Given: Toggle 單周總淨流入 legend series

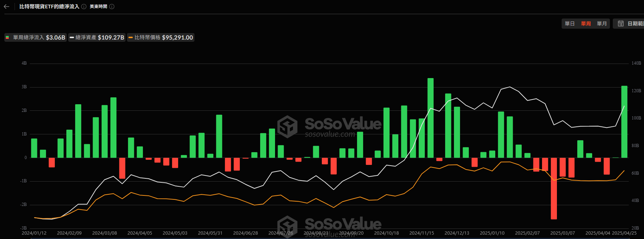Looking at the screenshot, I should 36,37.
